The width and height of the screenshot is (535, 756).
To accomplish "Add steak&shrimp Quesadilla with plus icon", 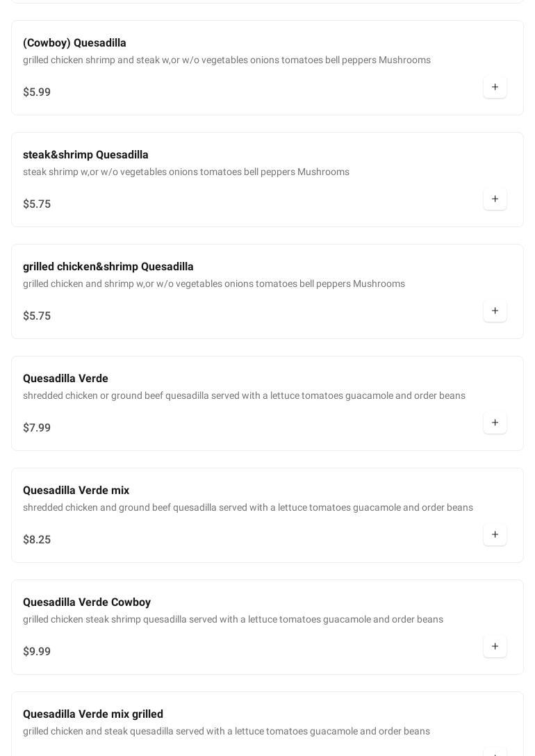I will (x=495, y=199).
